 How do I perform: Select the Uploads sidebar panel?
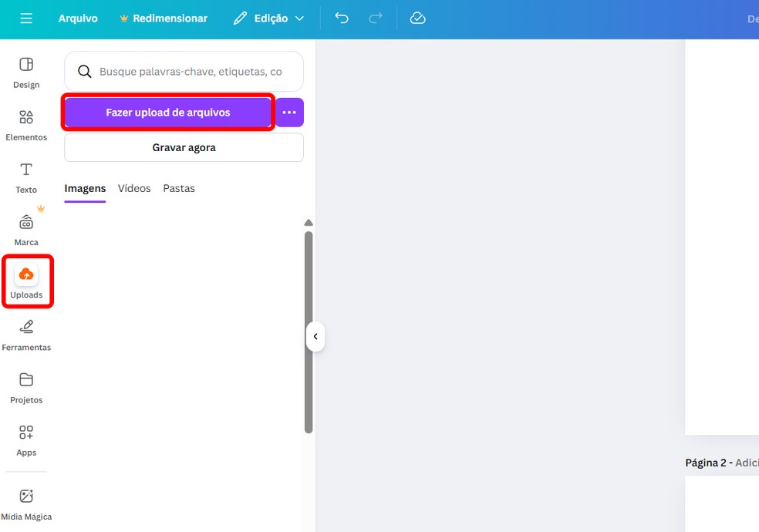(x=26, y=282)
